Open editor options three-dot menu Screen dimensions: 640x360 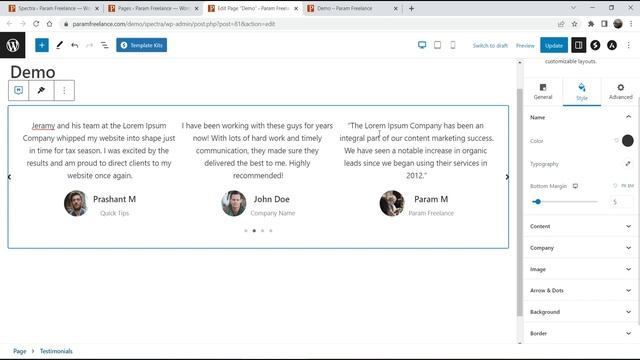pos(629,45)
